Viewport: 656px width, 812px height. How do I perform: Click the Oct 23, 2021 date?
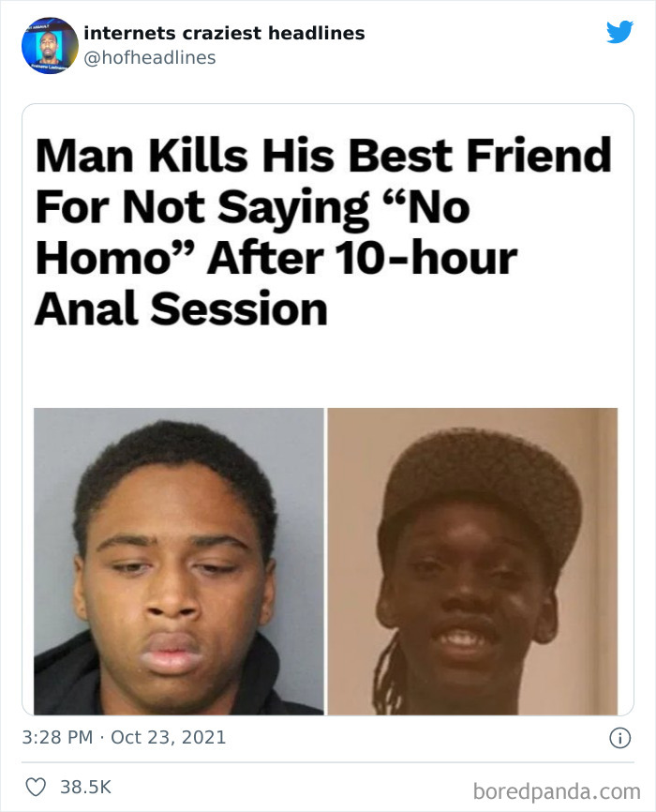tap(169, 737)
